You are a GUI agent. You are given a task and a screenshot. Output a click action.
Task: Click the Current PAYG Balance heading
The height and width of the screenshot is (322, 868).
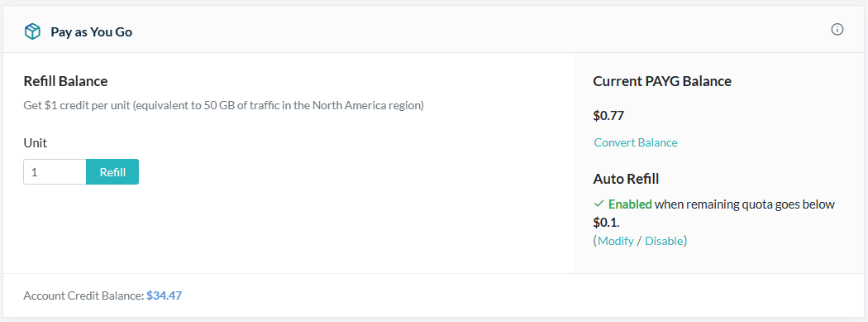[x=662, y=81]
